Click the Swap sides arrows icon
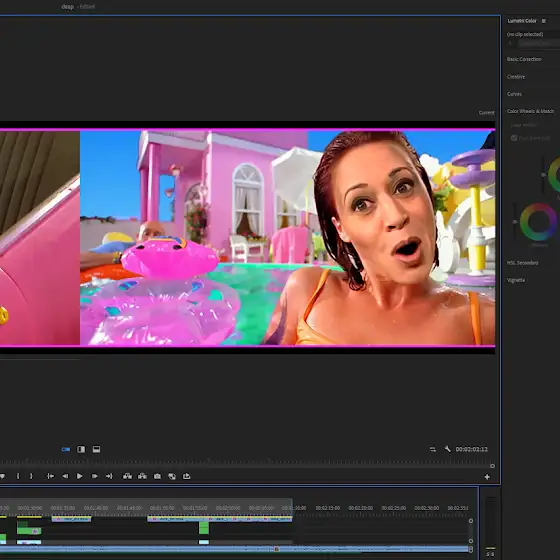Image resolution: width=560 pixels, height=560 pixels. 432,449
